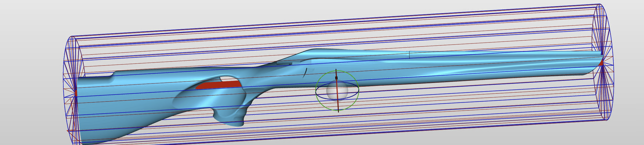Click the small black handle on the gizmo
This screenshot has width=644, height=145.
336,78
